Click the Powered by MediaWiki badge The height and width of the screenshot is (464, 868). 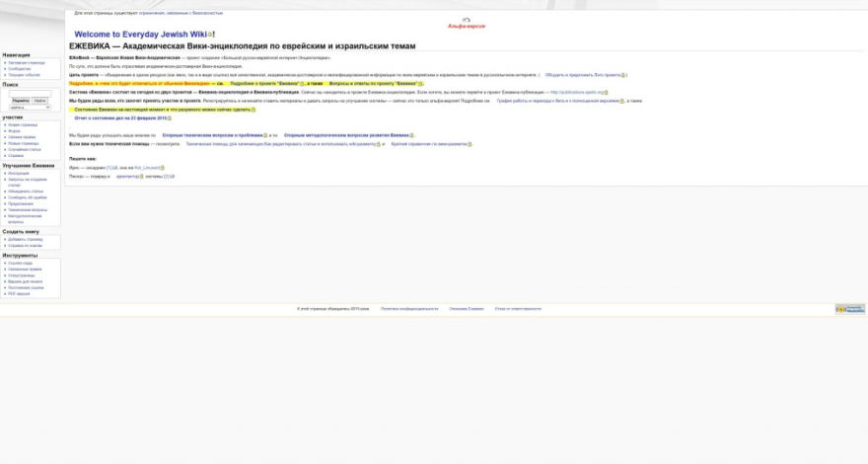[x=849, y=309]
